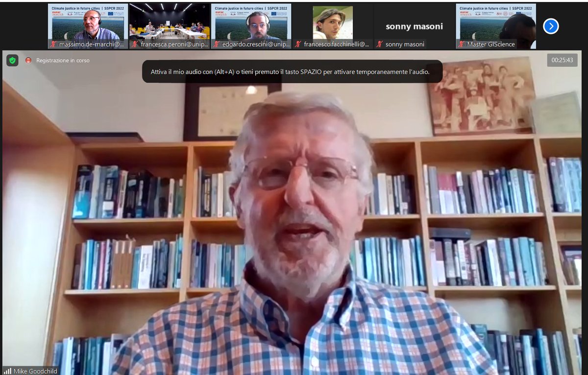Screen dimensions: 588x375
Task: Click muted mic icon of massimo.de-marchi
Action: pos(53,45)
